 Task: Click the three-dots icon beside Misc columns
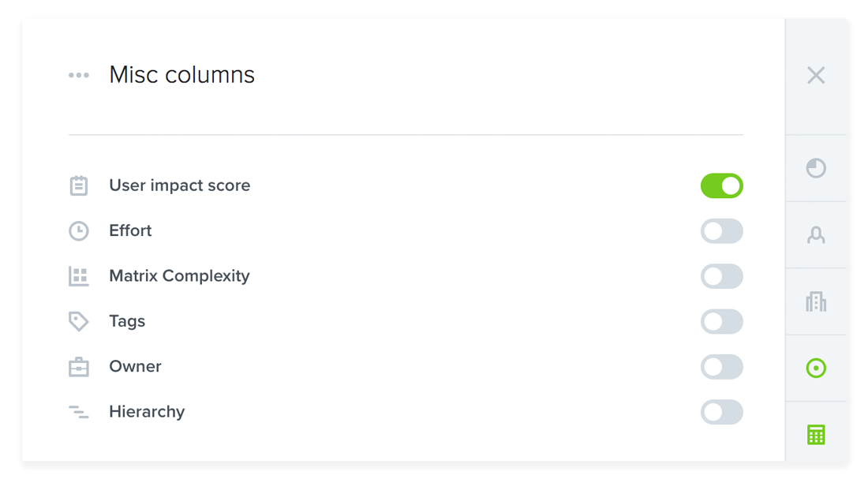79,75
